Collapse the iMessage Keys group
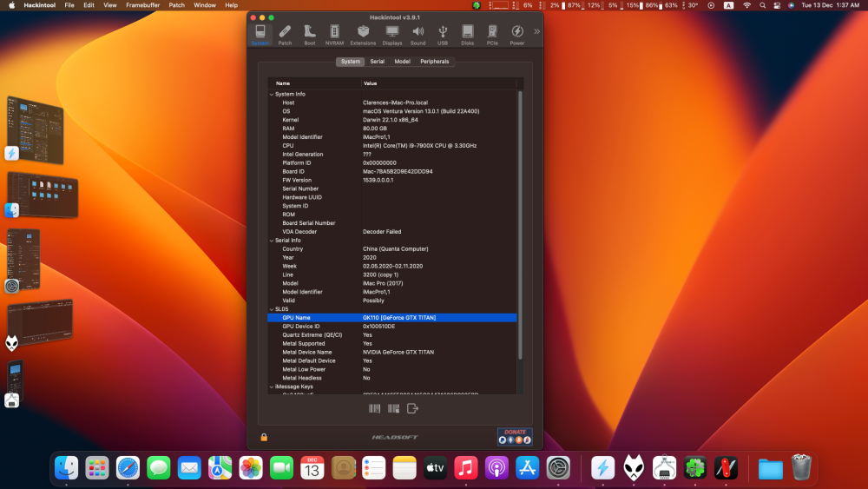The image size is (868, 489). tap(271, 387)
